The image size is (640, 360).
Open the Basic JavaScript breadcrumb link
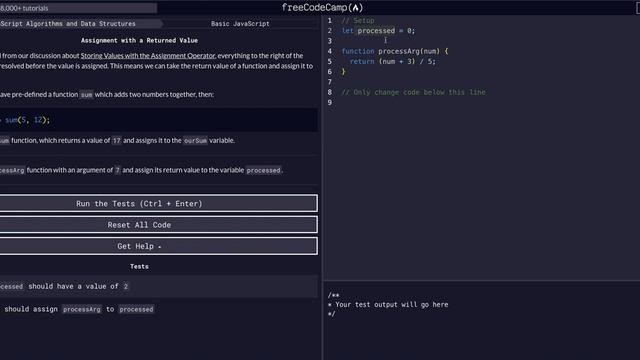[240, 24]
